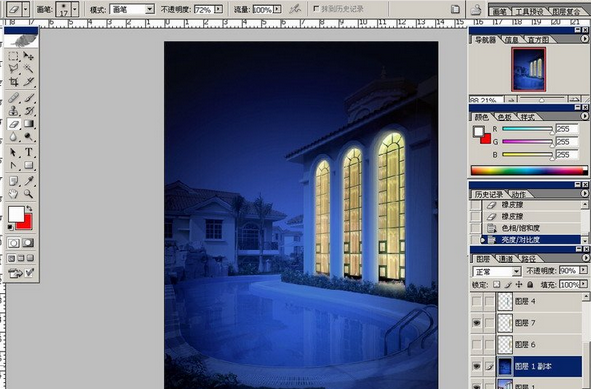The width and height of the screenshot is (591, 389).
Task: Click the navigator image thumbnail
Action: 528,69
